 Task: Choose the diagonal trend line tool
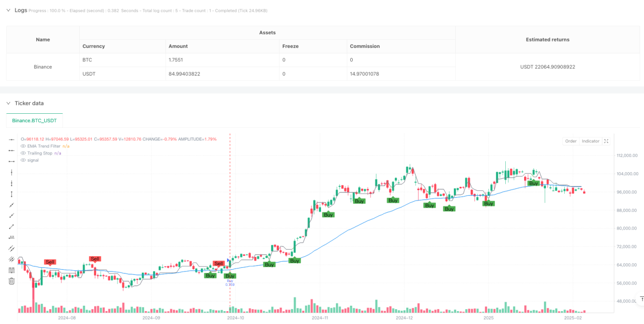click(x=11, y=205)
